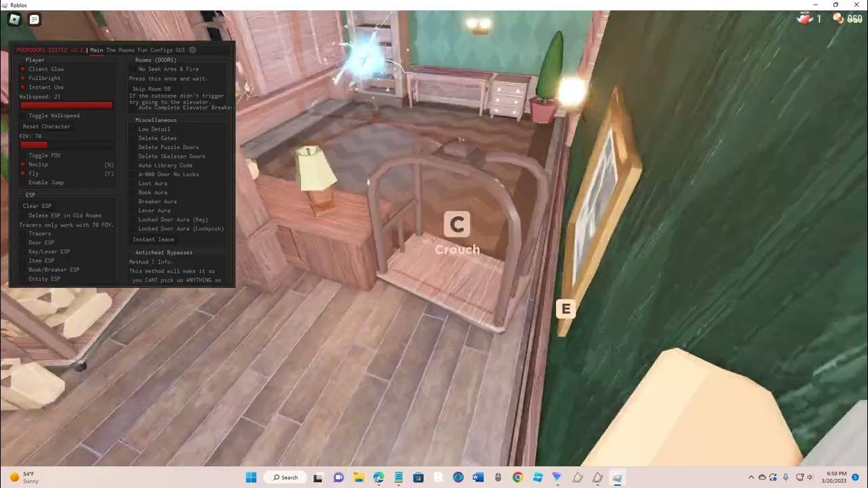Turn off Instant Use
Viewport: 868px width, 488px height.
click(23, 87)
